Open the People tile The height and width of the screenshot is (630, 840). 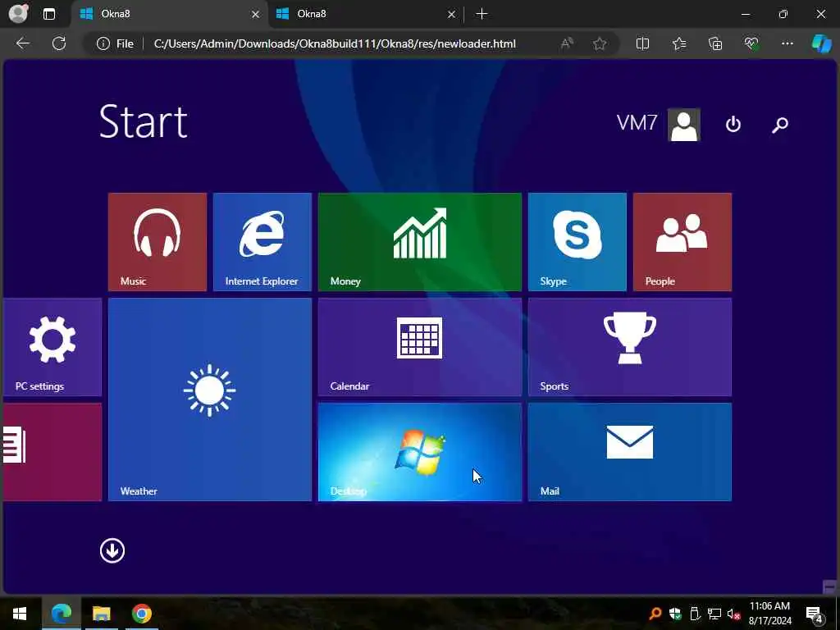(x=682, y=242)
